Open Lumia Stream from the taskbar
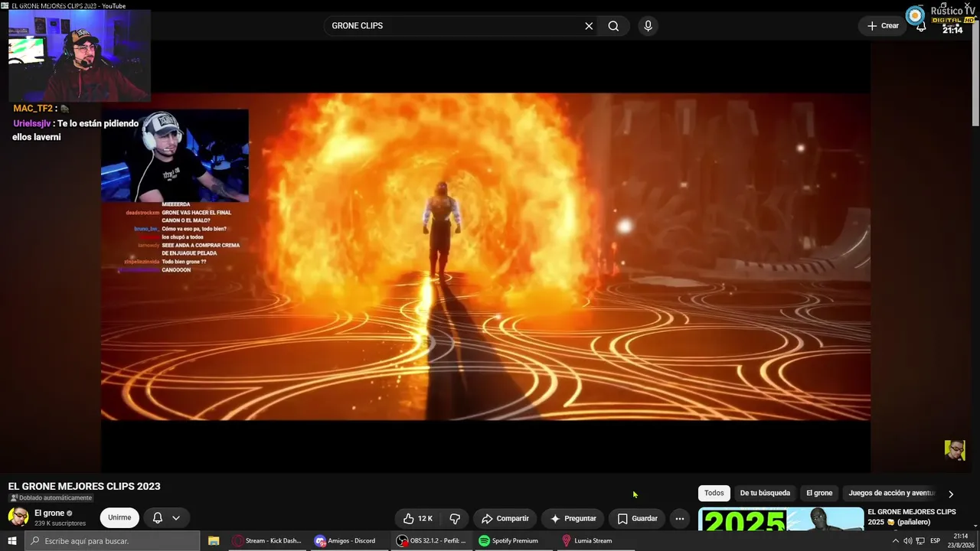The height and width of the screenshot is (551, 980). (x=595, y=541)
